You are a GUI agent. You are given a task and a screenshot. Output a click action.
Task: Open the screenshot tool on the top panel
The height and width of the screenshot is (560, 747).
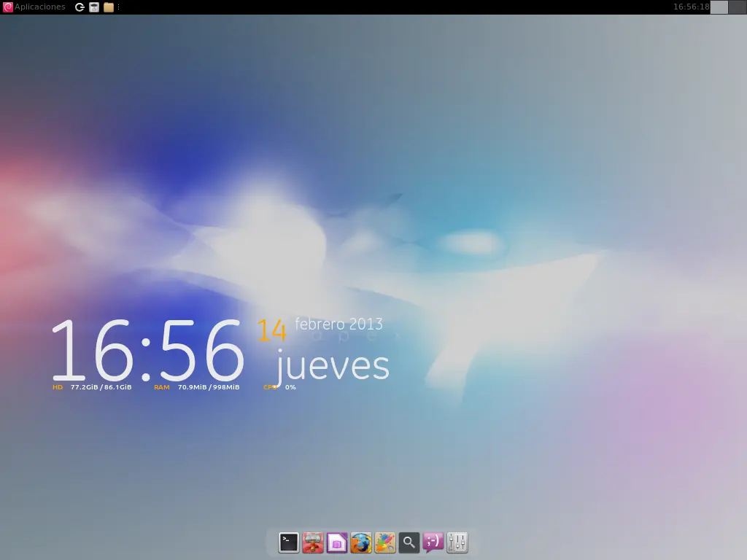click(94, 7)
